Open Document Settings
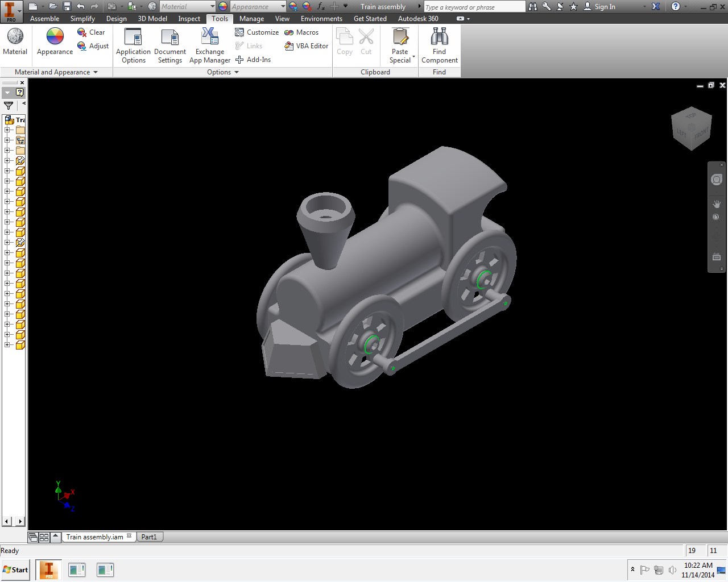728x582 pixels. coord(170,45)
